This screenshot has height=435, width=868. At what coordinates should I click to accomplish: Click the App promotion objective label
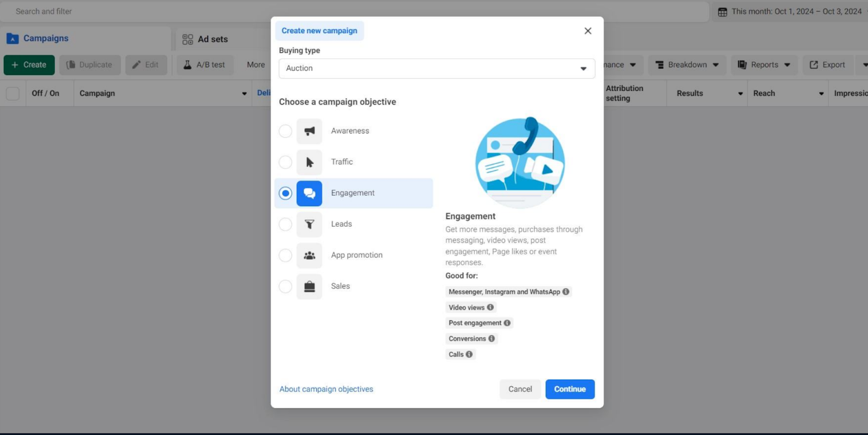pyautogui.click(x=356, y=255)
